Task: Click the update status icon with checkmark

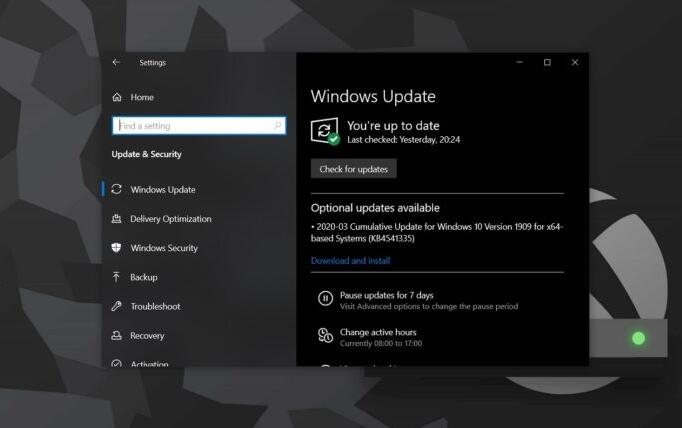Action: click(325, 131)
